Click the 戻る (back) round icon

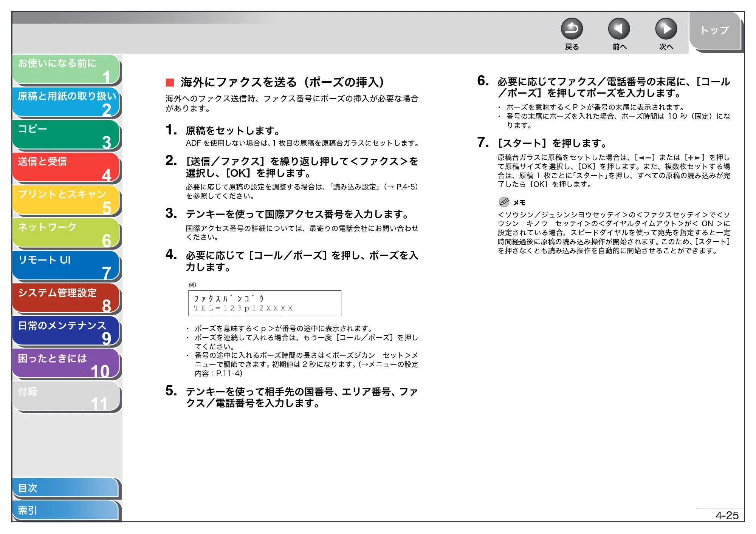[572, 29]
